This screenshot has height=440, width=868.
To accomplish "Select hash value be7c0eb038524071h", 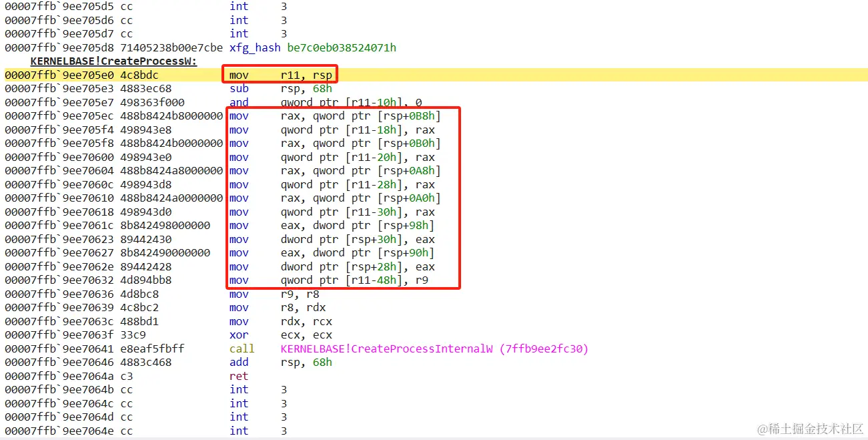I will click(x=342, y=47).
